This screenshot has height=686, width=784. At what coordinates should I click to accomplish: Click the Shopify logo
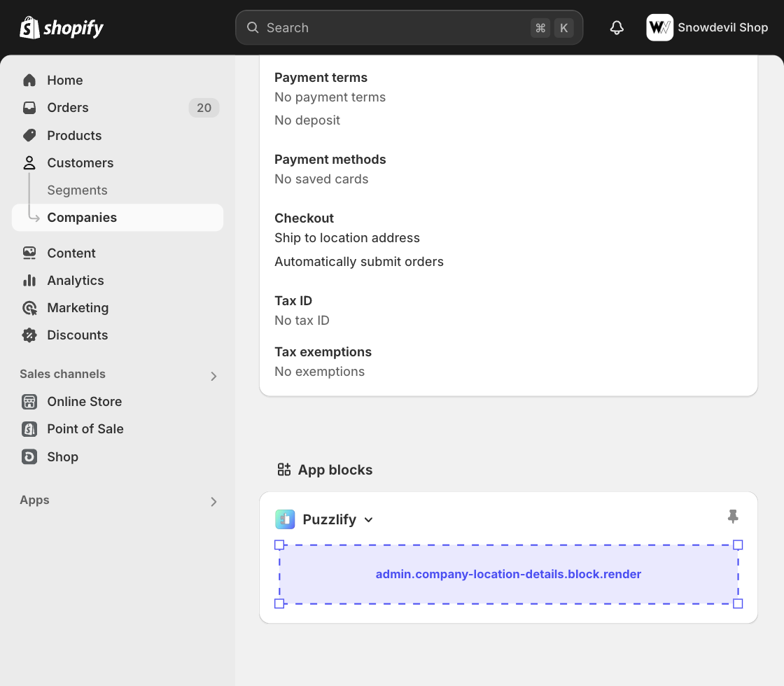point(62,28)
